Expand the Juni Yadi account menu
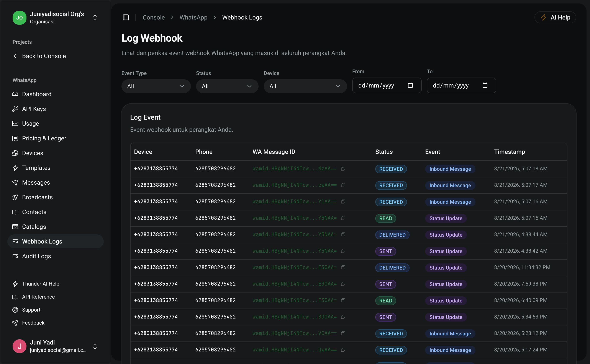Image resolution: width=590 pixels, height=364 pixels. 95,346
